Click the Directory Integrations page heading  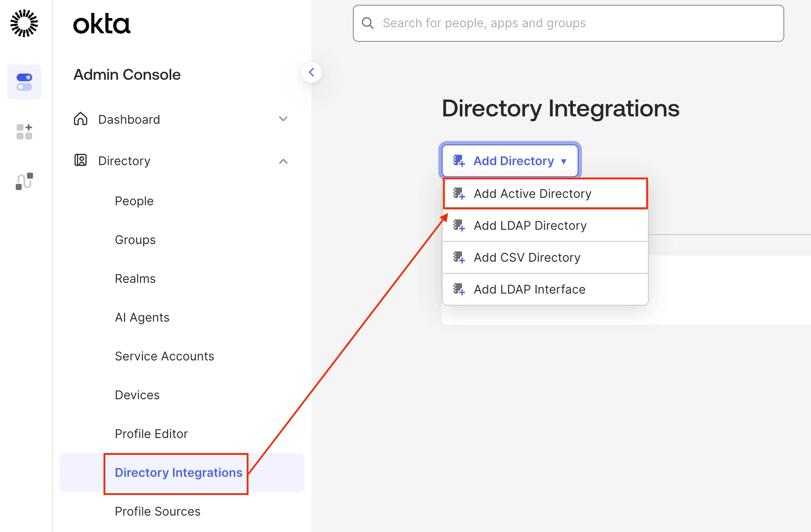pos(561,108)
